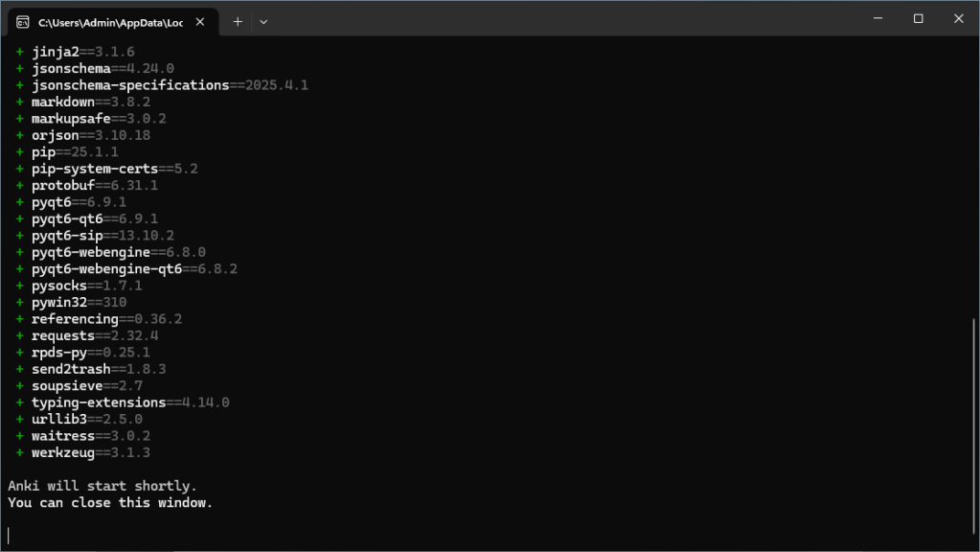Image resolution: width=980 pixels, height=552 pixels.
Task: Click the blinking cursor prompt line
Action: 10,535
